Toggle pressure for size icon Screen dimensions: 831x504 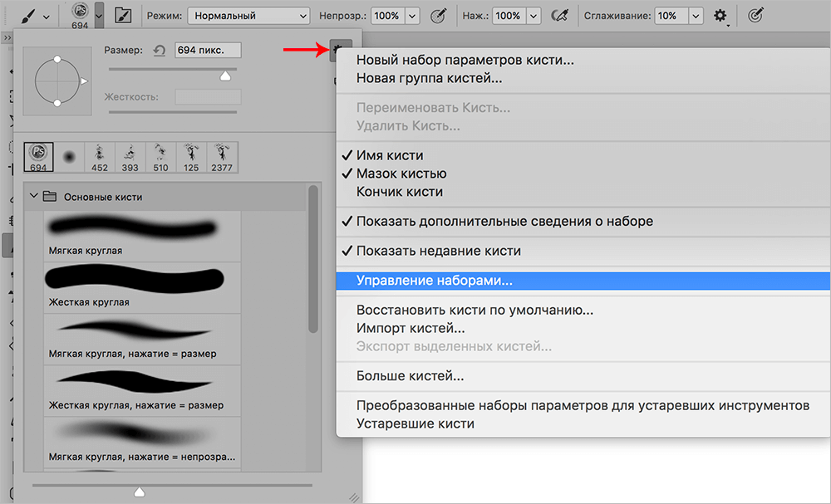(756, 16)
